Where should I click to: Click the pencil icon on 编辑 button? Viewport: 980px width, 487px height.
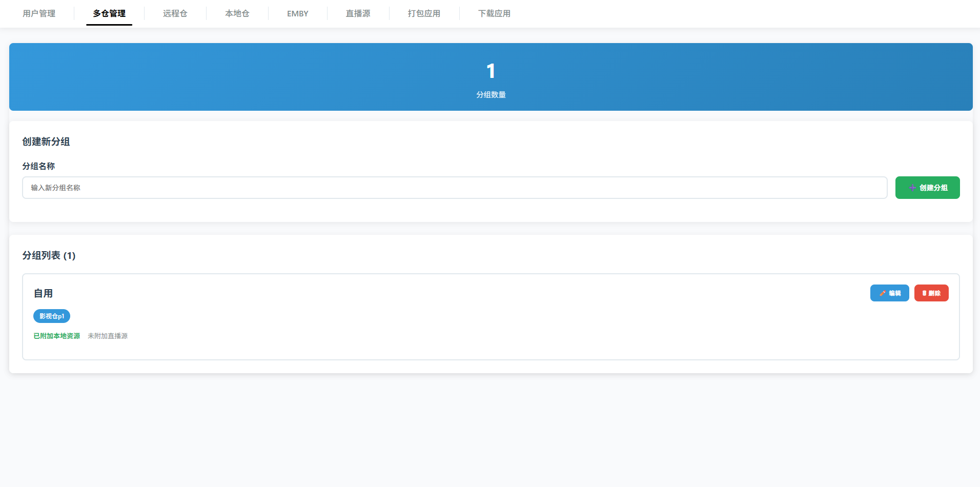click(x=883, y=293)
